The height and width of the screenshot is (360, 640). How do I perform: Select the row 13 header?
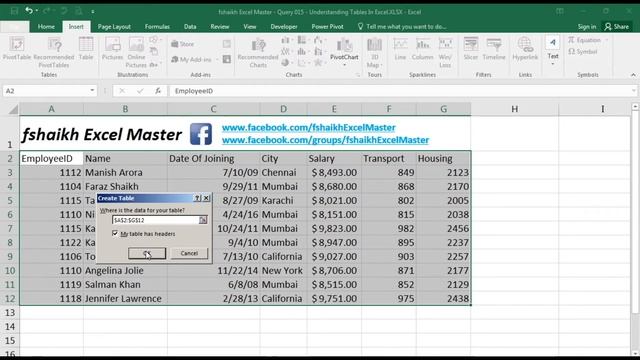coord(10,313)
